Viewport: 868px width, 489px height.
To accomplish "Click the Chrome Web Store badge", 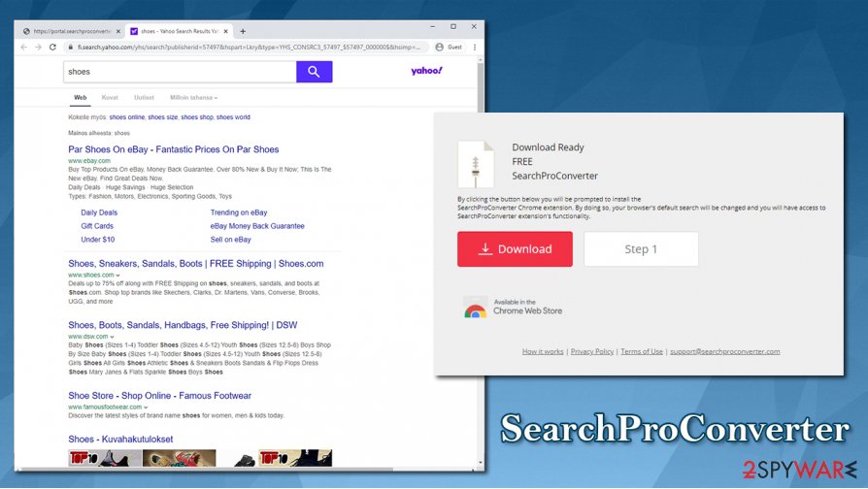I will point(514,307).
